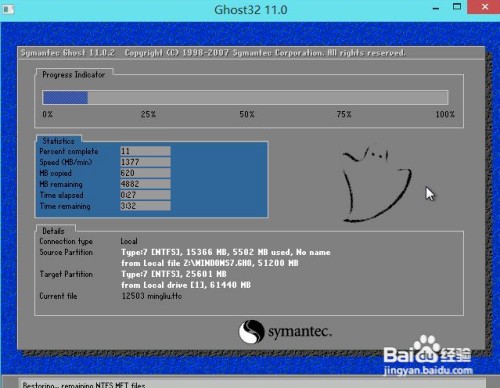Image resolution: width=500 pixels, height=388 pixels.
Task: Click the 'Statistics' group label
Action: (x=58, y=141)
